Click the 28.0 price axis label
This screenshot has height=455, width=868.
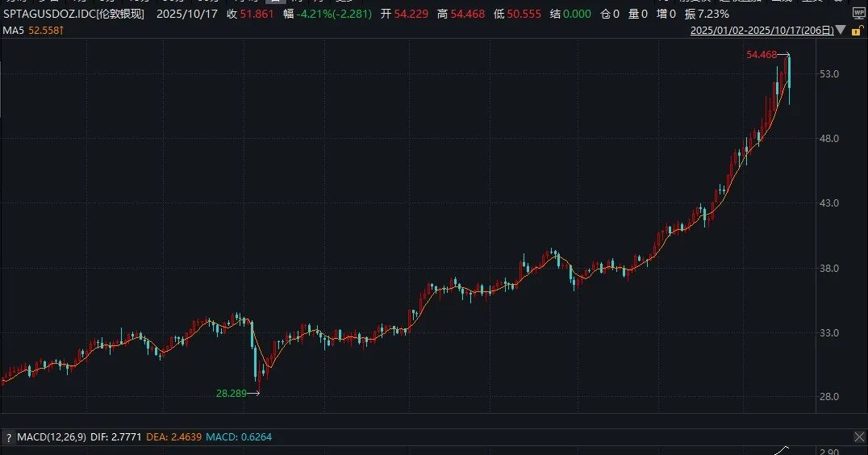pos(828,396)
